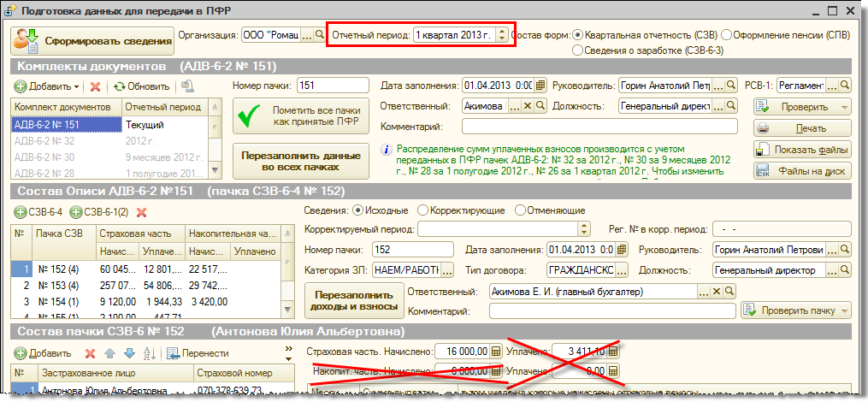Refresh list with the Обновить button
868x402 pixels.
[142, 86]
